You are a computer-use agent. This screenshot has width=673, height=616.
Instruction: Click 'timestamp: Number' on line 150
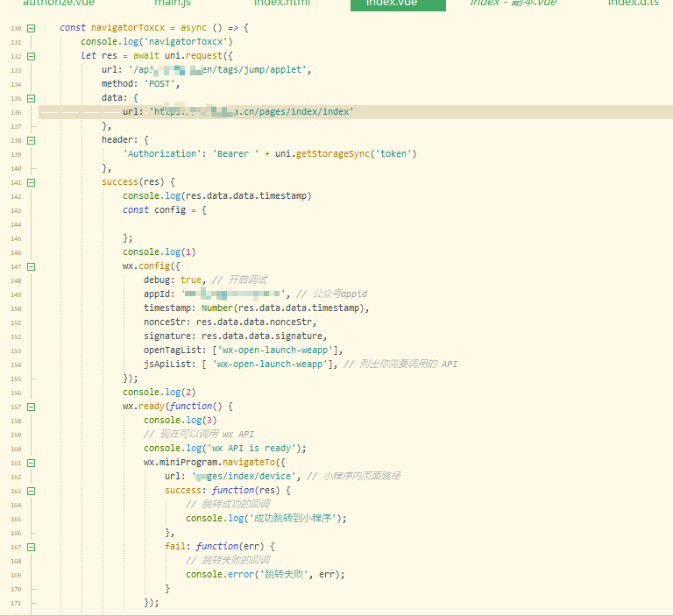pyautogui.click(x=188, y=308)
